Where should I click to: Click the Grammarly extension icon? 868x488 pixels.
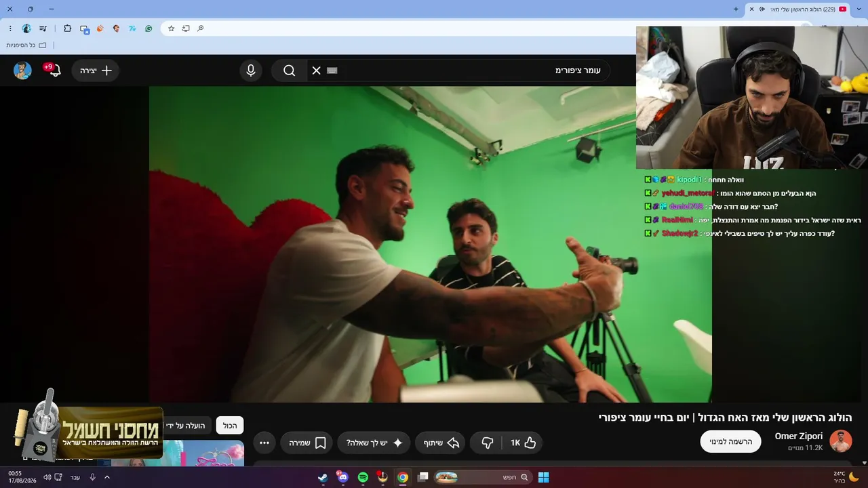click(149, 28)
